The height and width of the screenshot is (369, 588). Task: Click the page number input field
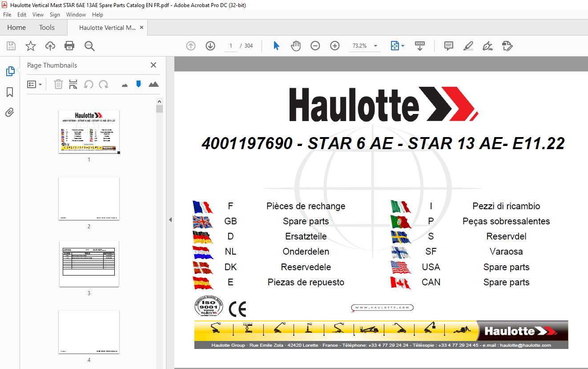pos(230,46)
